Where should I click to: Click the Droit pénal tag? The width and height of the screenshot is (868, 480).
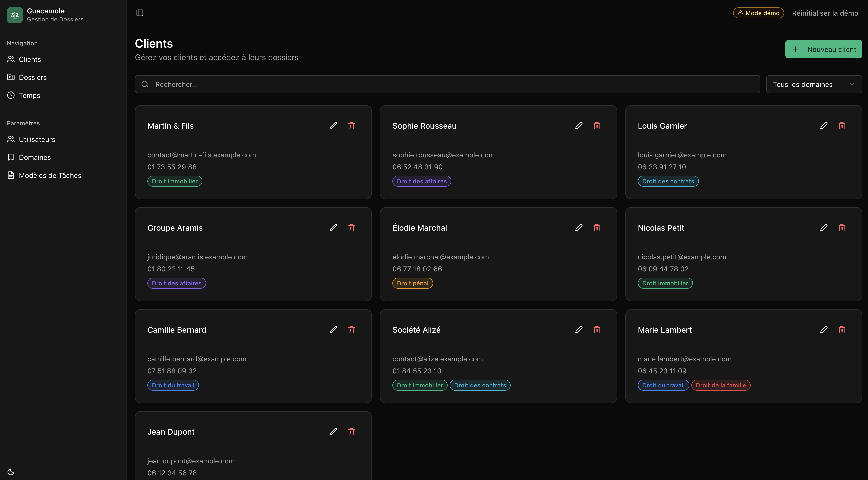click(412, 283)
